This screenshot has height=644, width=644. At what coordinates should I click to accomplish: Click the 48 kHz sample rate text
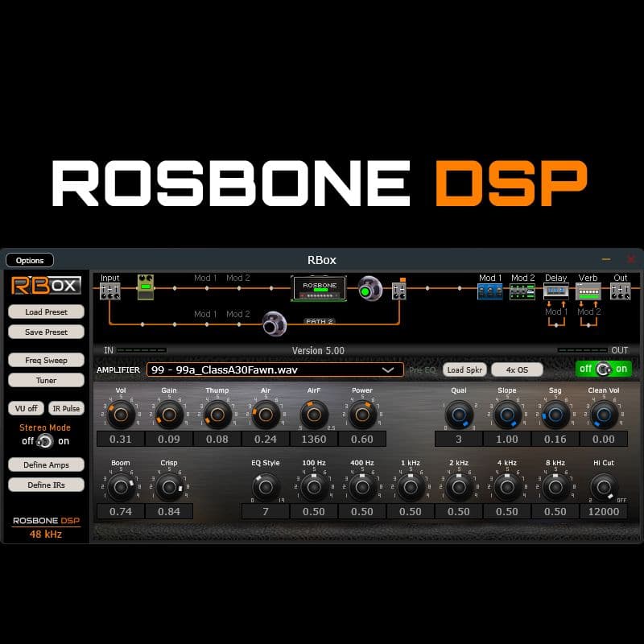[x=46, y=534]
